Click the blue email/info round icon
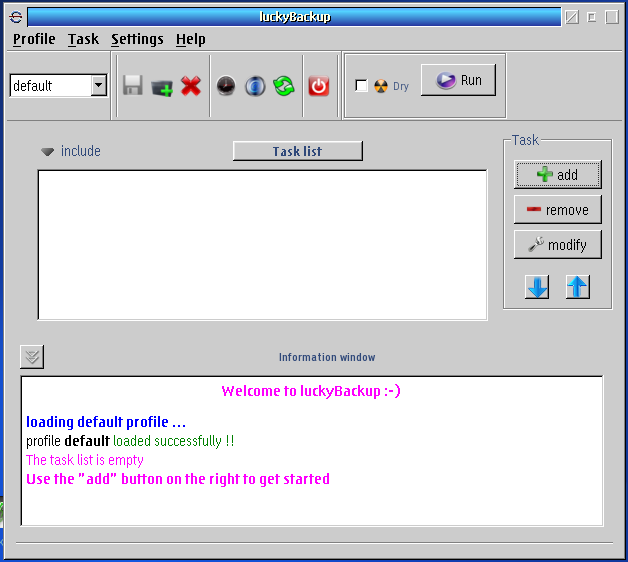This screenshot has width=628, height=562. (x=255, y=86)
